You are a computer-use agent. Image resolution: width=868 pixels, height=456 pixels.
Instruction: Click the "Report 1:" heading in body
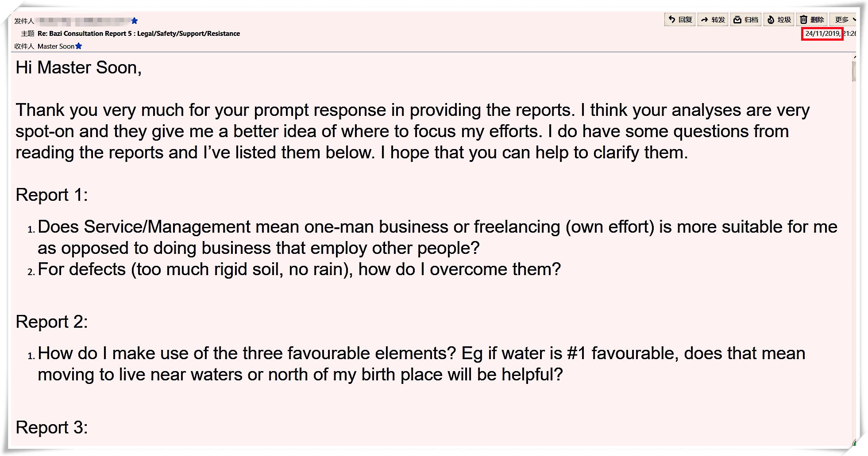(52, 195)
